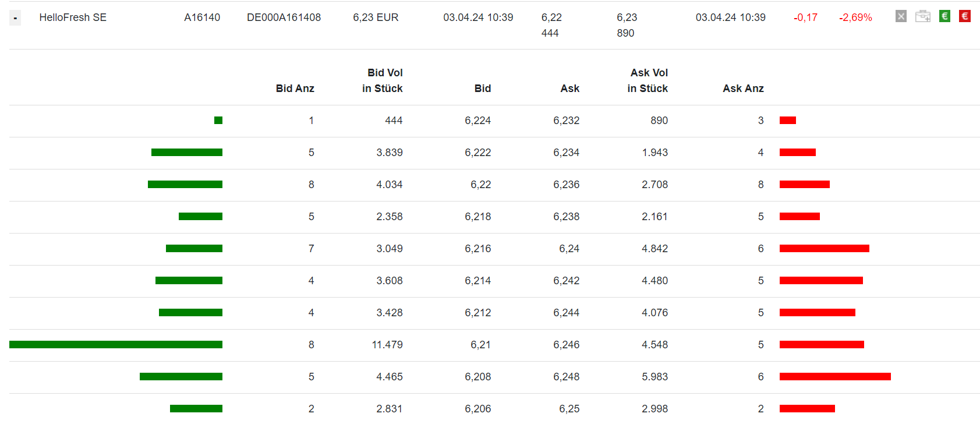Click the green euro buy icon

click(944, 16)
